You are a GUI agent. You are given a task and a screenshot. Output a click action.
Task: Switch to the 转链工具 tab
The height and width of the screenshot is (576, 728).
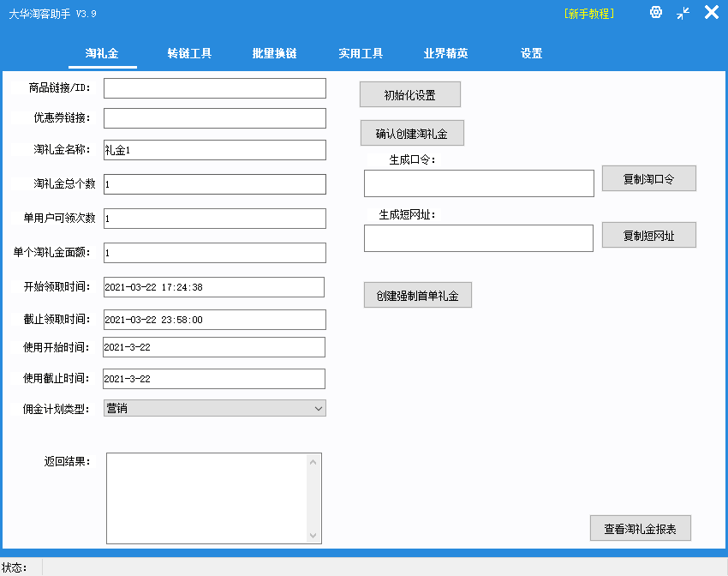pos(189,53)
